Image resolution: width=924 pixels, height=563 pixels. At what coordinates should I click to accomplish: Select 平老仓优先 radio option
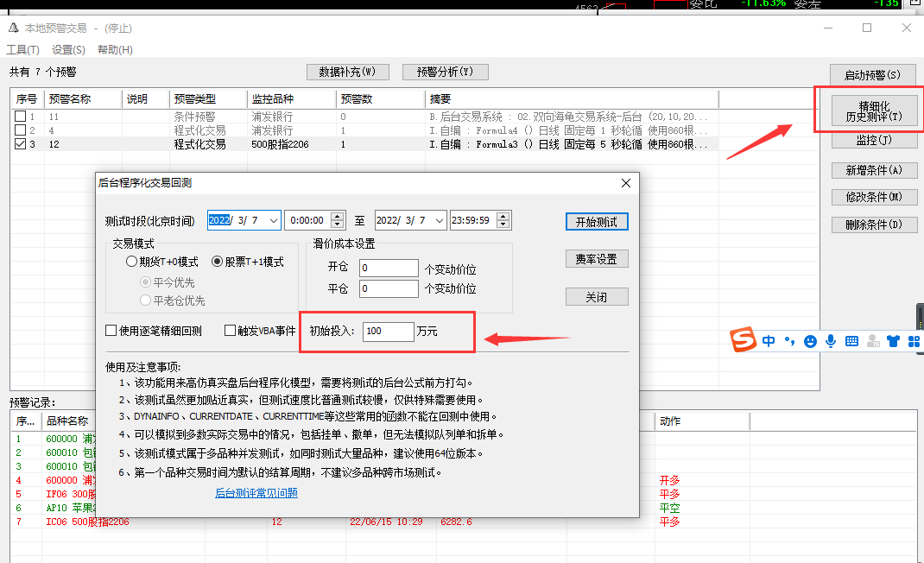coord(145,300)
